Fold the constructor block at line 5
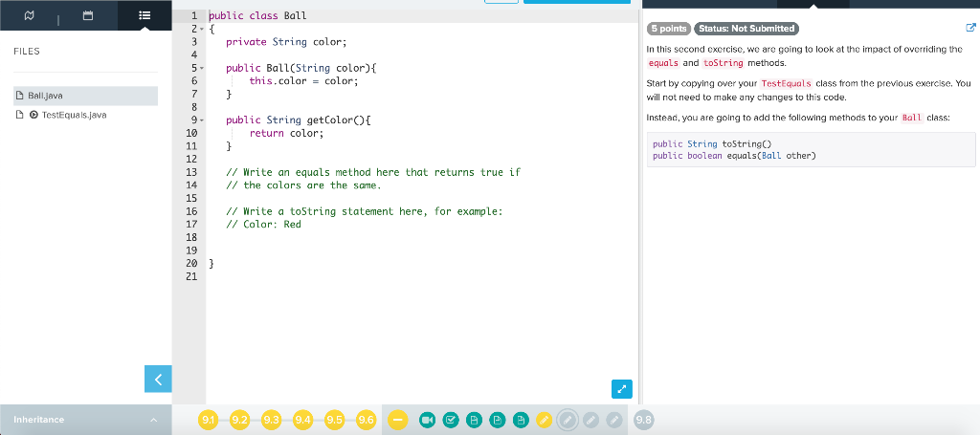This screenshot has height=435, width=980. tap(203, 68)
